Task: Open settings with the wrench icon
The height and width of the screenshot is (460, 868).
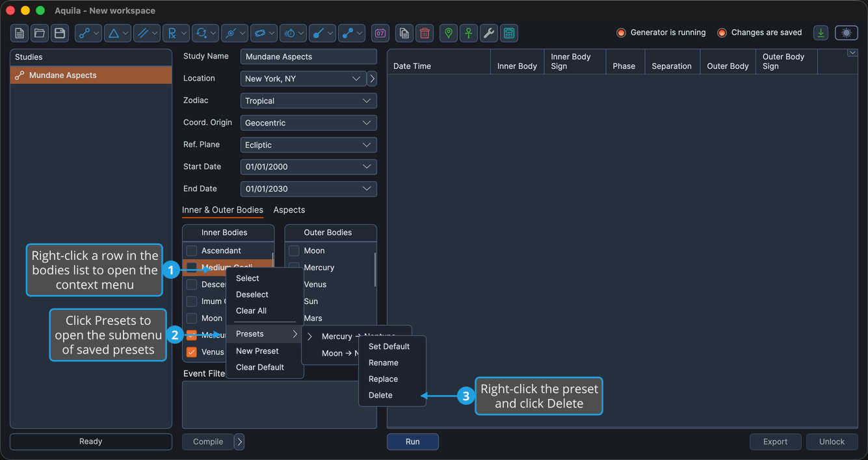Action: [489, 33]
